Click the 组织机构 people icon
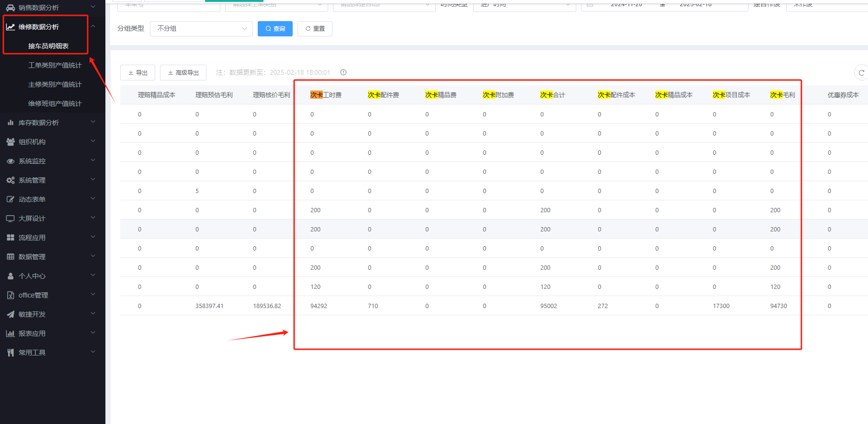 [x=10, y=142]
